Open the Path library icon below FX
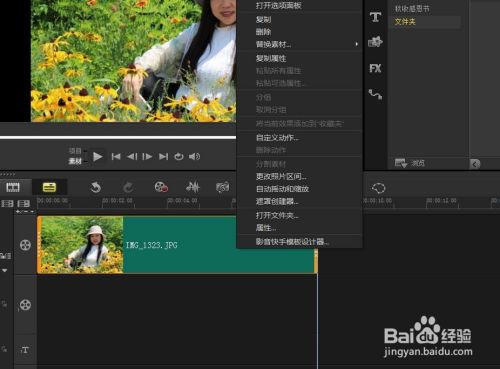The width and height of the screenshot is (500, 369). click(x=375, y=95)
